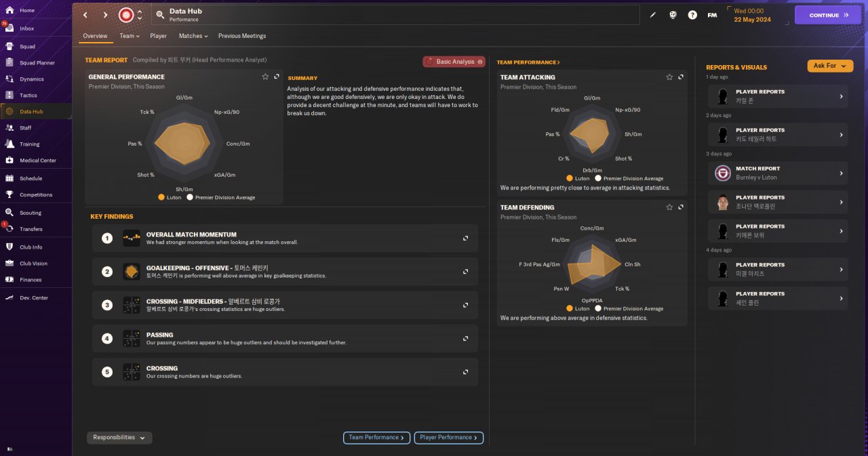Viewport: 868px width, 456px height.
Task: Click the Premier Division Average legend dot in Team Attacking
Action: point(598,178)
